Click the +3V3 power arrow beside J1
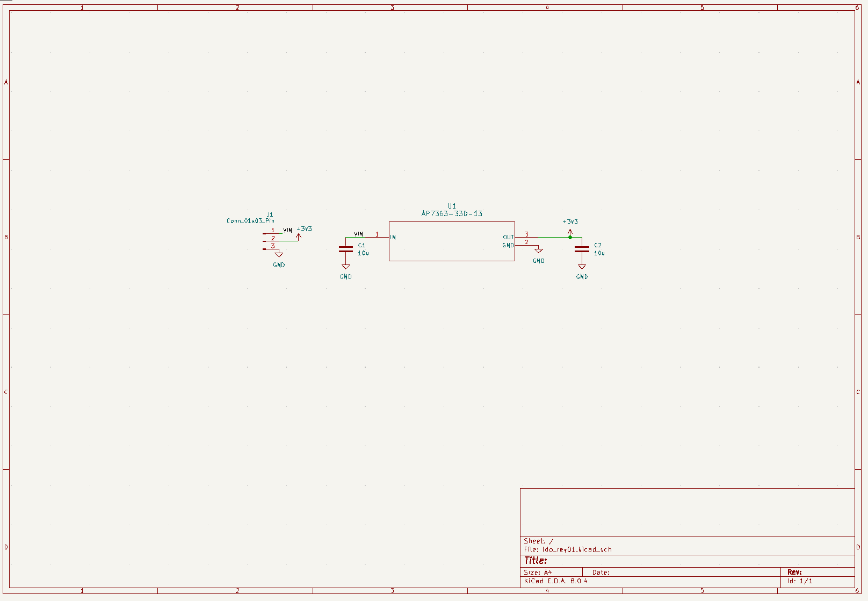 point(299,235)
